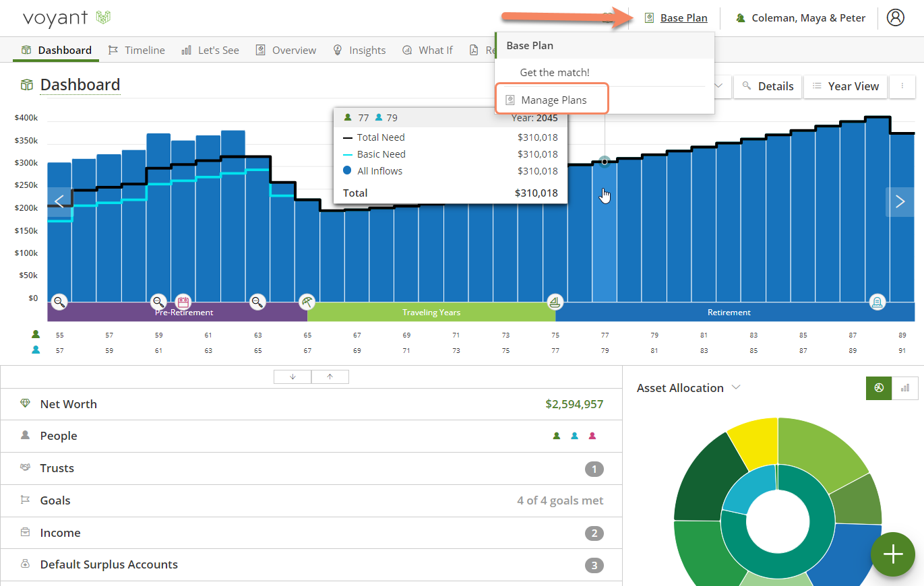The height and width of the screenshot is (586, 924).
Task: Click the '4 of 4 goals met' text
Action: (560, 500)
